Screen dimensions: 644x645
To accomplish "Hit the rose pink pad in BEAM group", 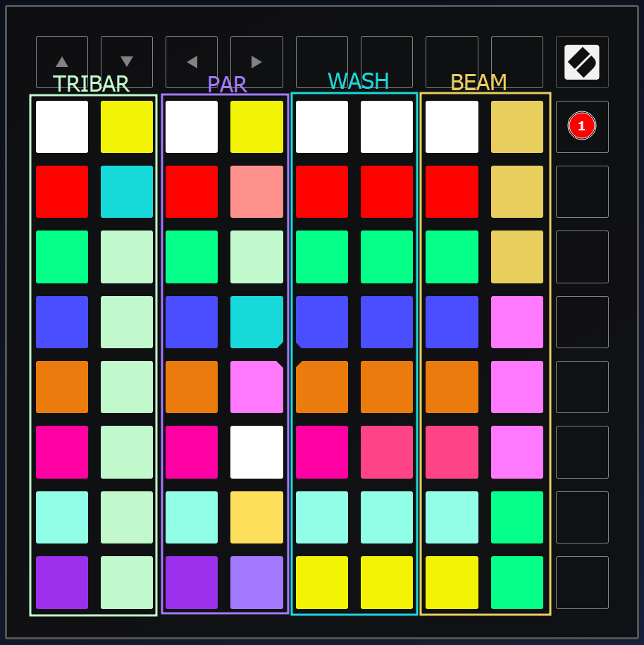I will coord(452,452).
